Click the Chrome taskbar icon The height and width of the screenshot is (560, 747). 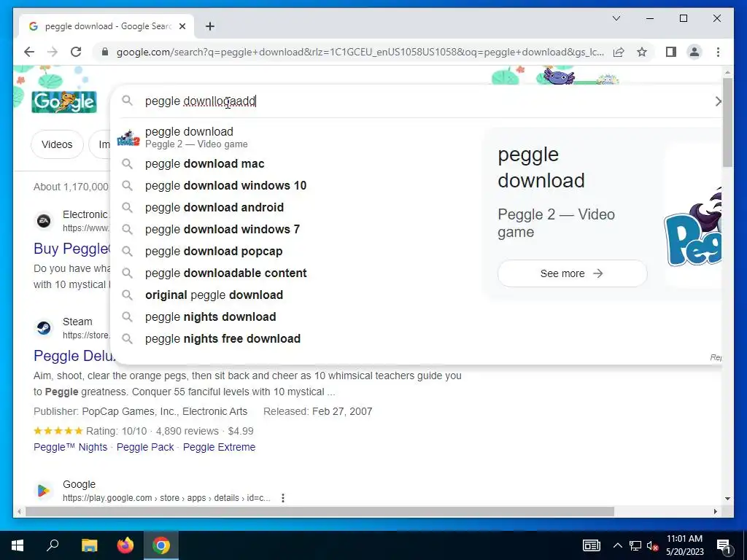pos(161,545)
